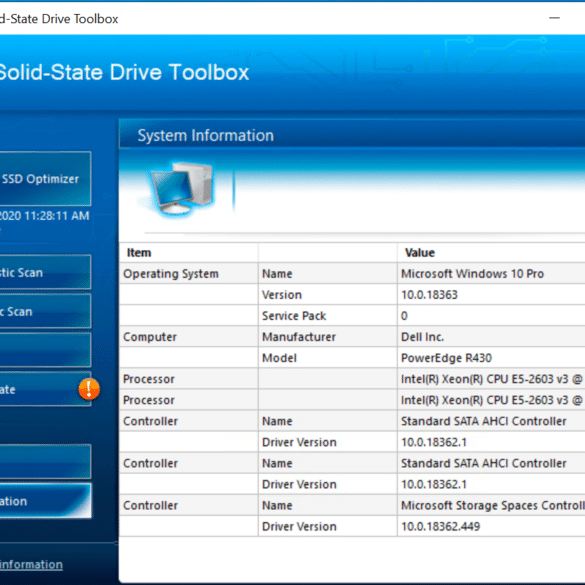
Task: Open the selected sidebar button ending in 'ation'
Action: pyautogui.click(x=45, y=501)
